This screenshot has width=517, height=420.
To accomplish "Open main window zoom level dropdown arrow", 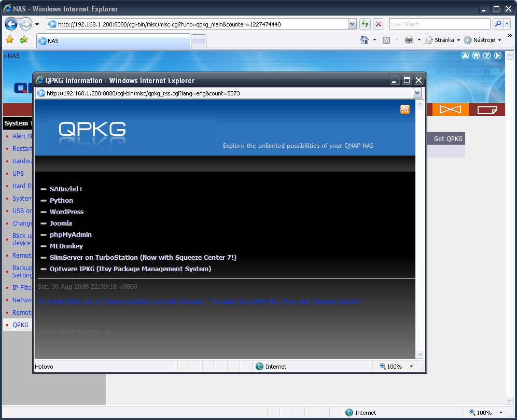I will click(501, 413).
